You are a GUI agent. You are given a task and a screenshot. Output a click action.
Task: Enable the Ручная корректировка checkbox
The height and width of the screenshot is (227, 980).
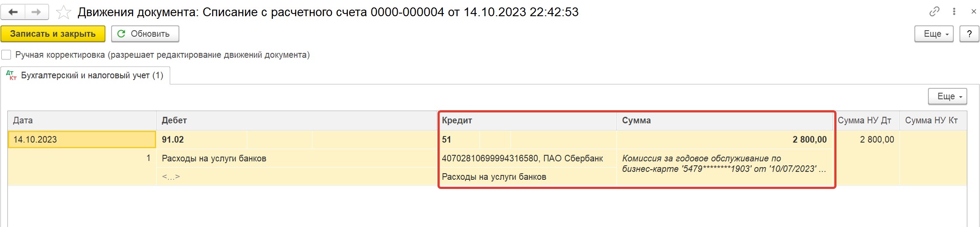point(6,55)
